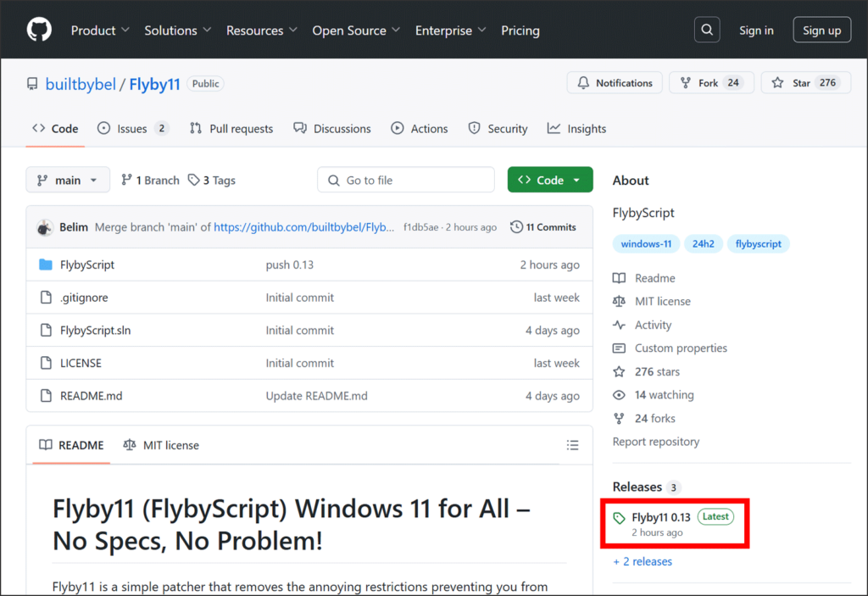
Task: Open the Actions tab
Action: [420, 129]
